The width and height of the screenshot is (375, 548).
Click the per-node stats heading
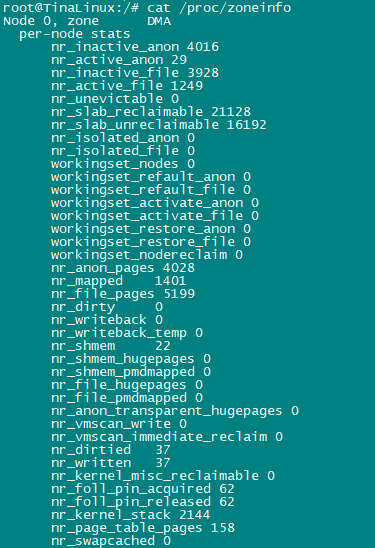click(74, 34)
